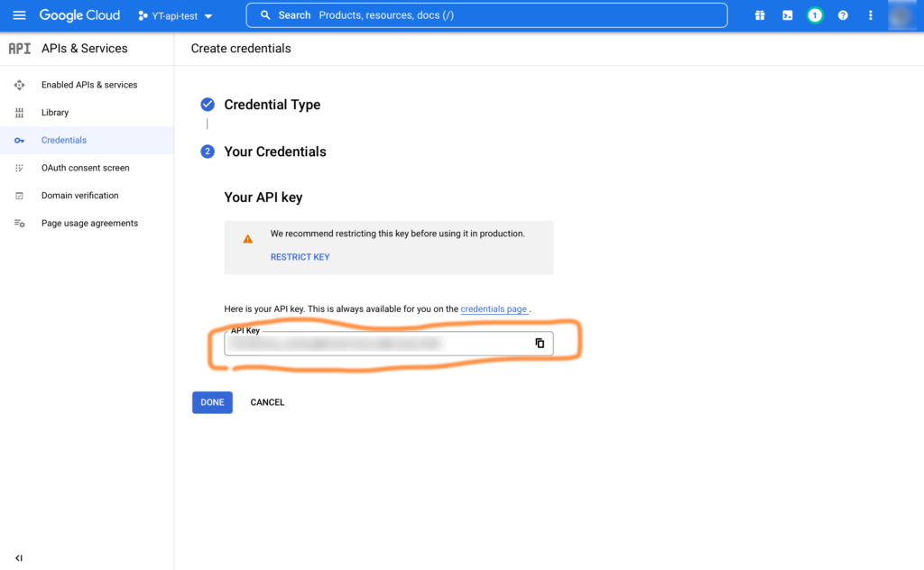
Task: Select Credentials in the sidebar
Action: pos(64,141)
